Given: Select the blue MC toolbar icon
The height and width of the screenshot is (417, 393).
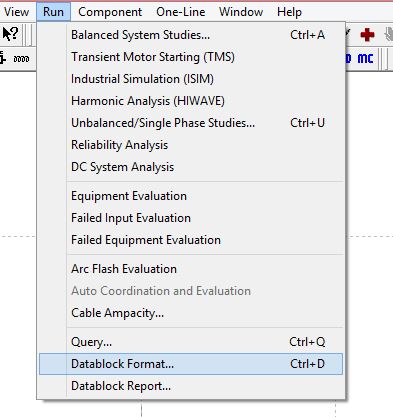Looking at the screenshot, I should [x=365, y=58].
